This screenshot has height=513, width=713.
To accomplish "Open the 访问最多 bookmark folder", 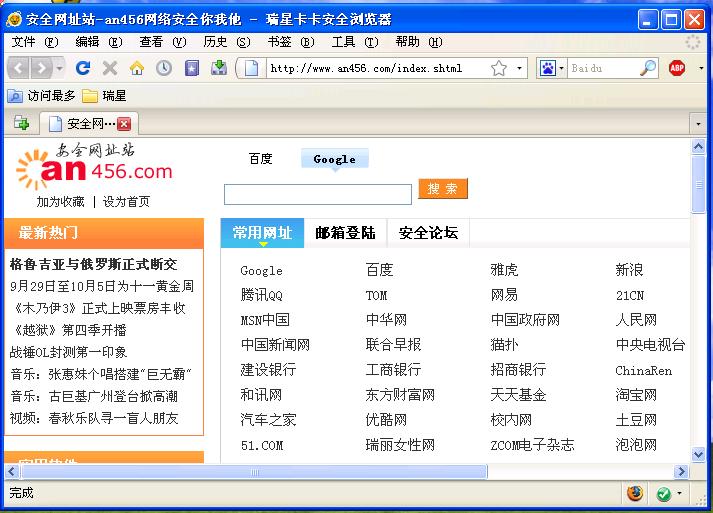I will click(41, 96).
